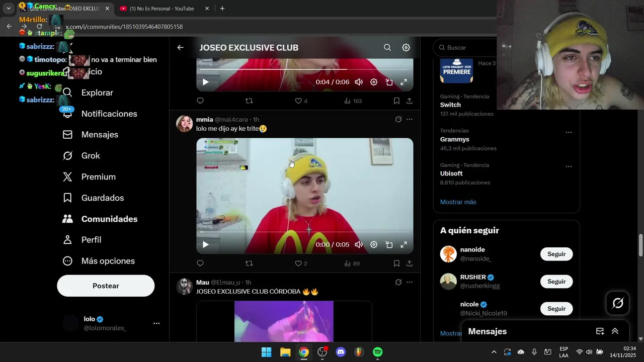Follow nanoide account
Image resolution: width=644 pixels, height=362 pixels.
(x=556, y=254)
